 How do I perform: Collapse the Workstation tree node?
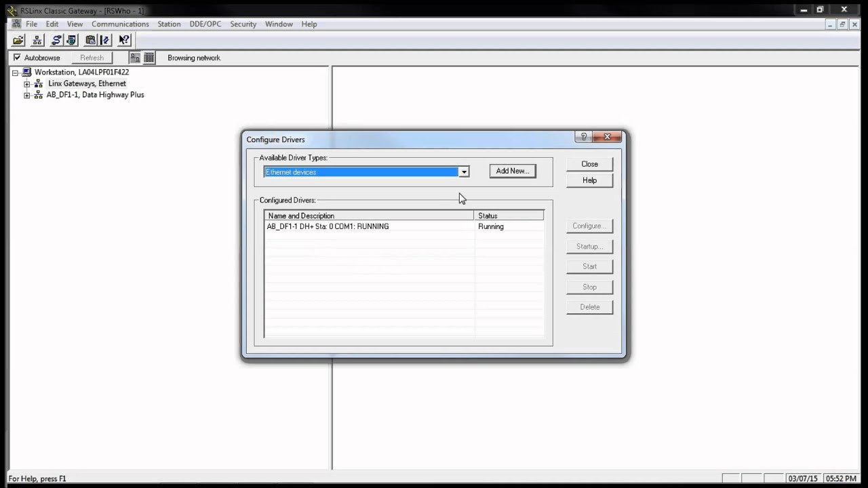(x=15, y=73)
